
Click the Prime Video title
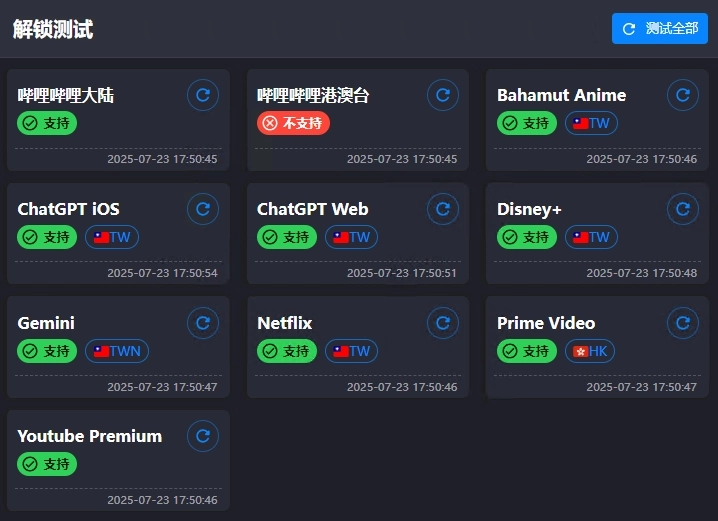pyautogui.click(x=546, y=323)
